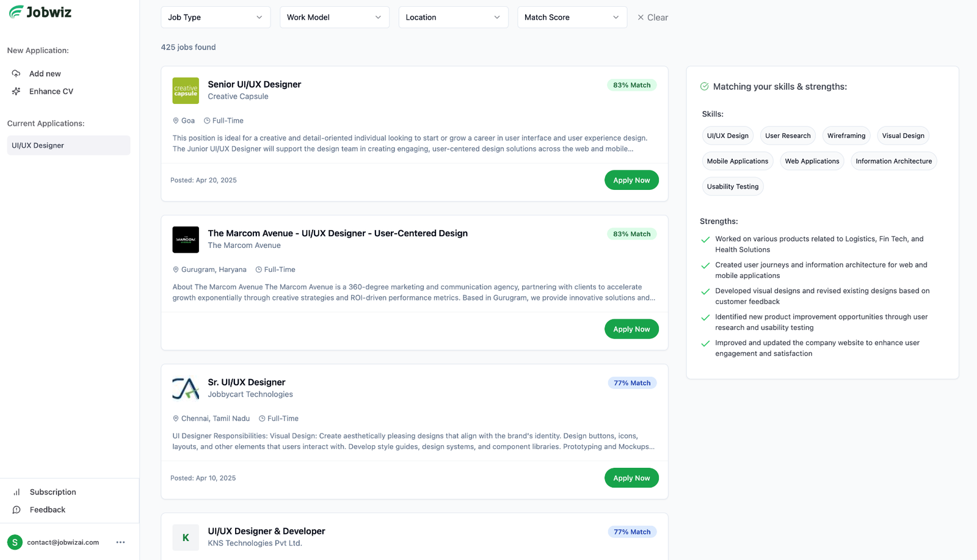Screen dimensions: 977x560
Task: Expand the Location filter dropdown
Action: tap(452, 18)
